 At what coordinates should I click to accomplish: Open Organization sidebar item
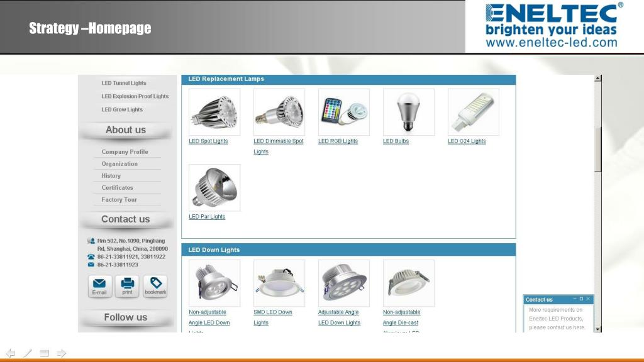(119, 164)
